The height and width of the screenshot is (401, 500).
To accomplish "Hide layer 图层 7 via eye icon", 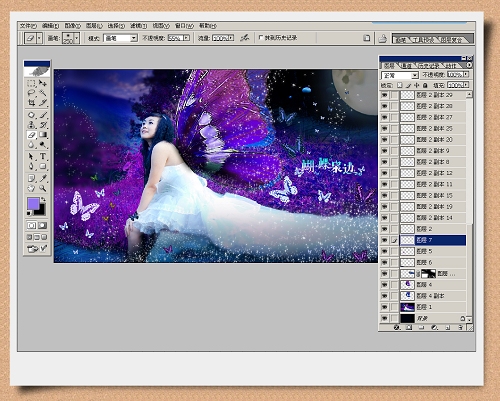I will click(x=385, y=240).
